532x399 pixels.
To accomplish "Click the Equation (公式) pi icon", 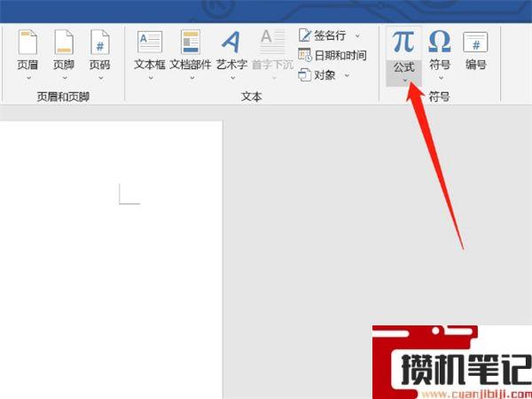I will point(403,42).
